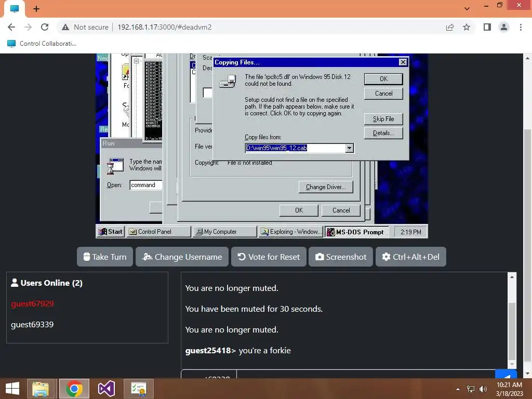Click the chat scrollbar up arrow
The height and width of the screenshot is (399, 532).
click(x=512, y=277)
